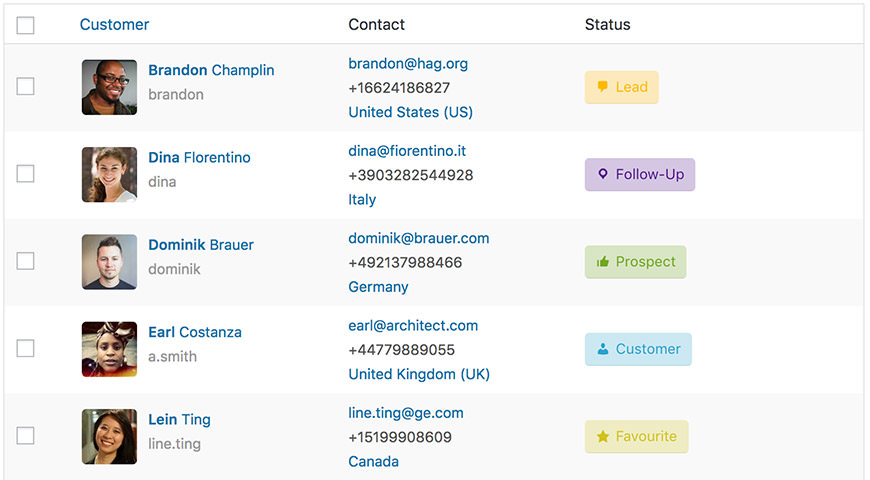This screenshot has height=480, width=870.
Task: Open Dina Florentino's avatar photo
Action: (109, 174)
